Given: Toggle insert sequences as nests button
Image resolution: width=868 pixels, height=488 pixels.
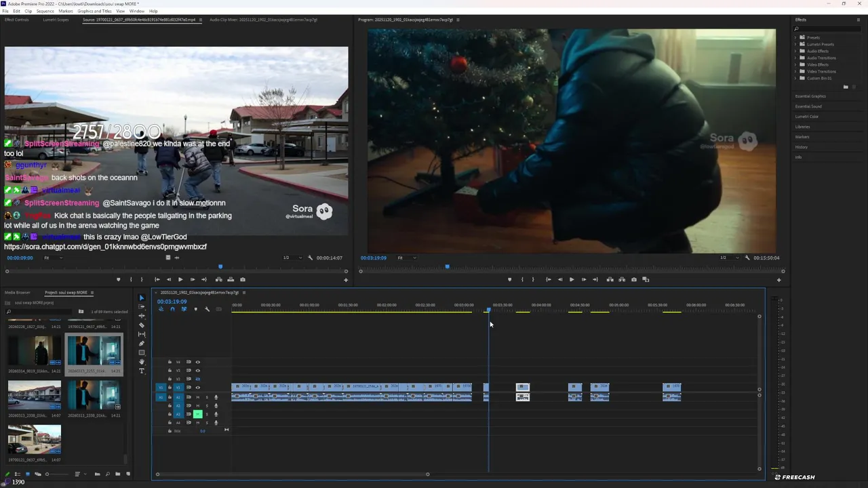Looking at the screenshot, I should pyautogui.click(x=161, y=309).
